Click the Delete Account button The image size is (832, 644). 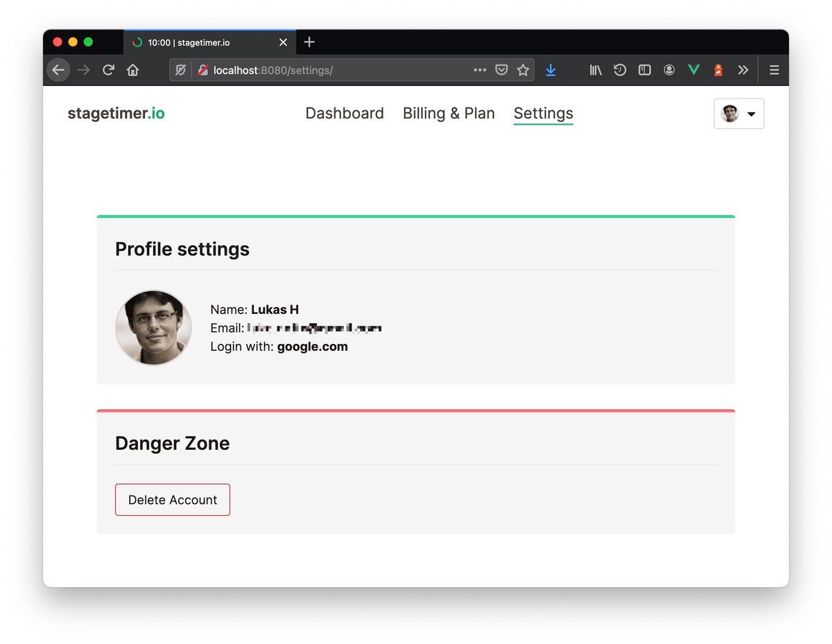coord(173,500)
